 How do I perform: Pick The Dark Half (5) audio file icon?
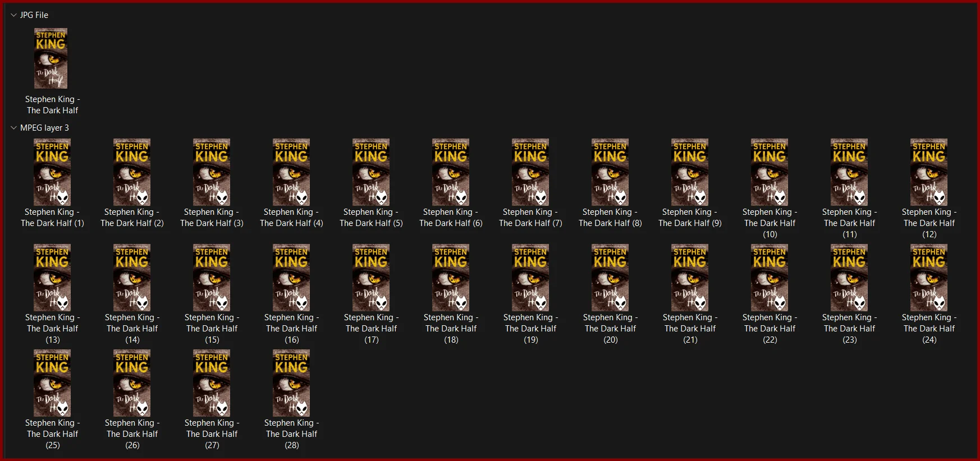click(x=371, y=172)
